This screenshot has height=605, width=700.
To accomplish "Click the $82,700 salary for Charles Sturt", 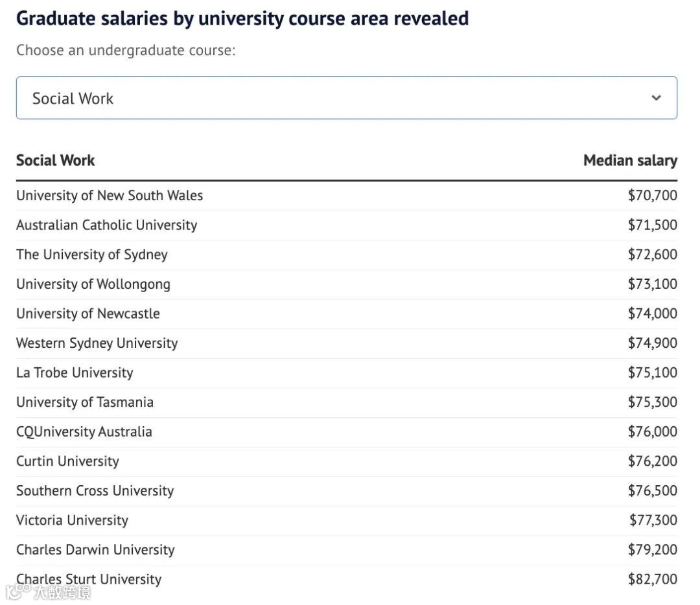I will 652,579.
